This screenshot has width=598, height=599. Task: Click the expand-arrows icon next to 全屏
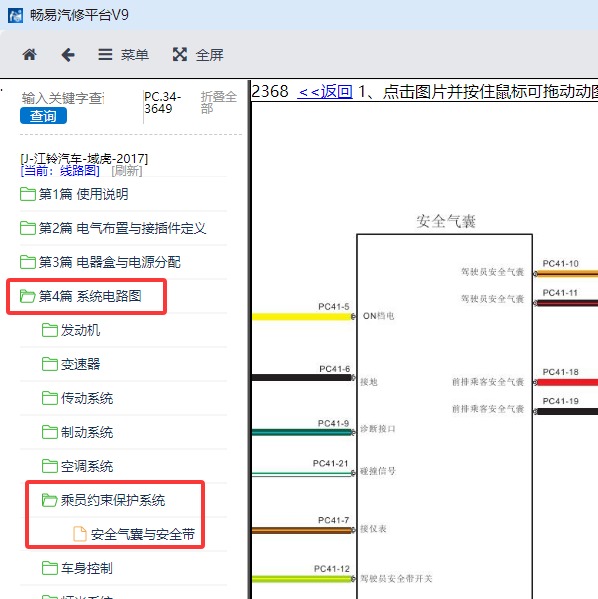[x=180, y=55]
